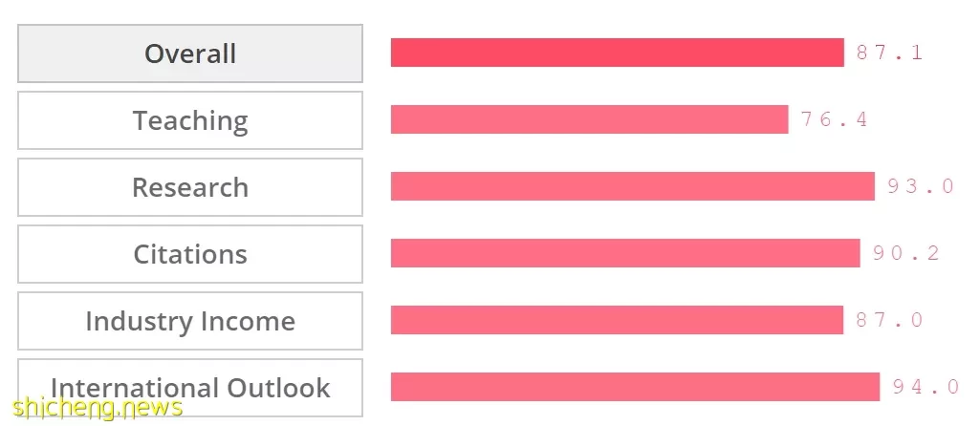This screenshot has width=980, height=426.
Task: Click the Teaching score bar
Action: 589,119
